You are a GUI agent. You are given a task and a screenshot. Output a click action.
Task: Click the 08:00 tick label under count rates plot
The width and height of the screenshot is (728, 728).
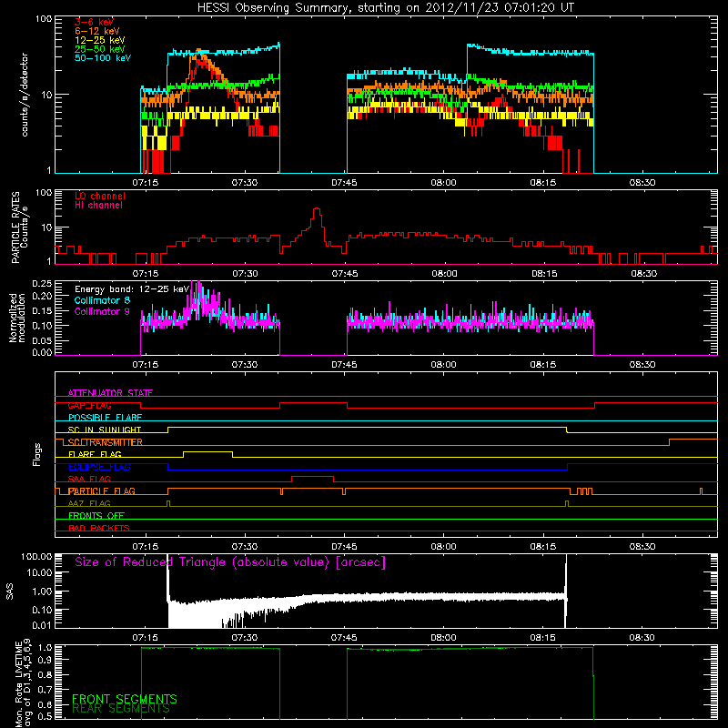tap(444, 183)
